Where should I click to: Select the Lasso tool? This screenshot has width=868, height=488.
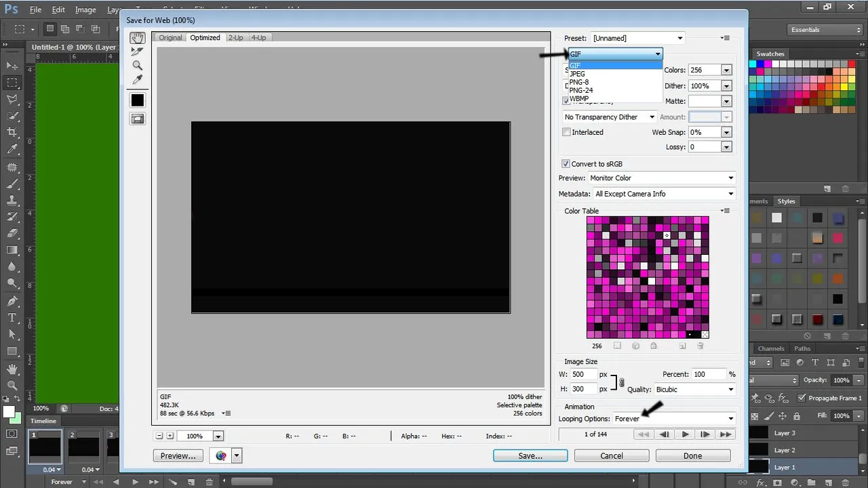point(12,99)
